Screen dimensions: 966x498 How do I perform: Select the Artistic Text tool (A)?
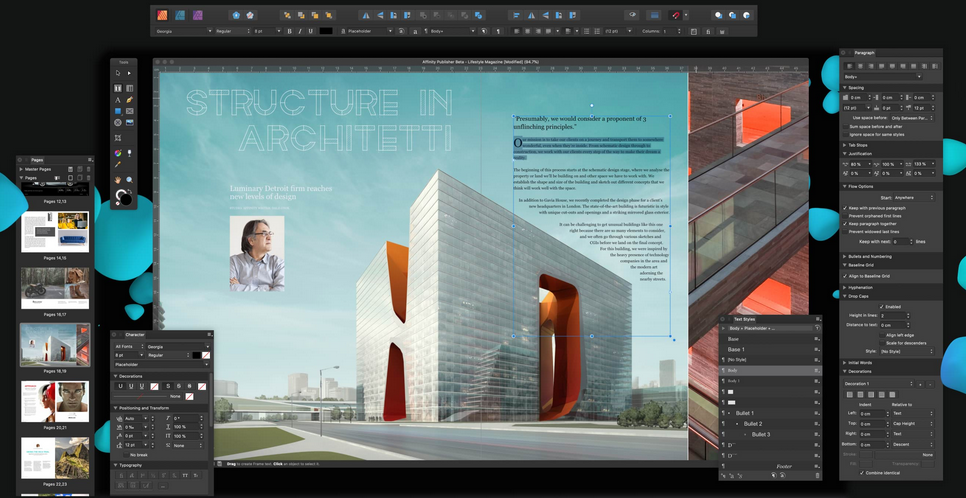coord(118,100)
